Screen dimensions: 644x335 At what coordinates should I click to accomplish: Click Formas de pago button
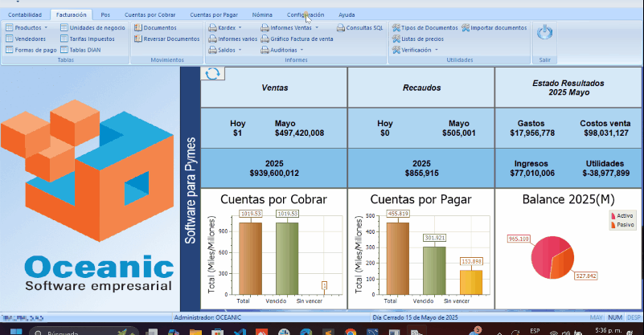pyautogui.click(x=31, y=50)
